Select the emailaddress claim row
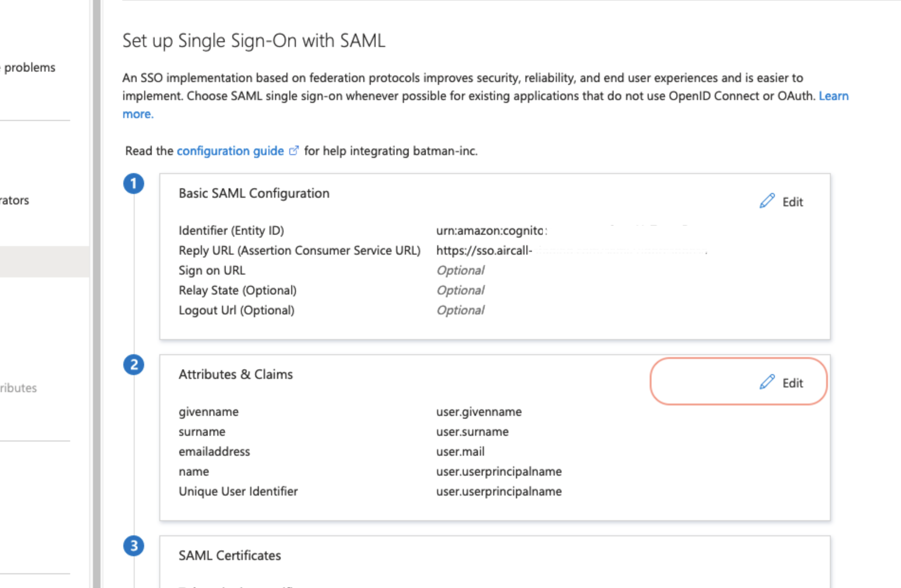The image size is (901, 588). (370, 451)
